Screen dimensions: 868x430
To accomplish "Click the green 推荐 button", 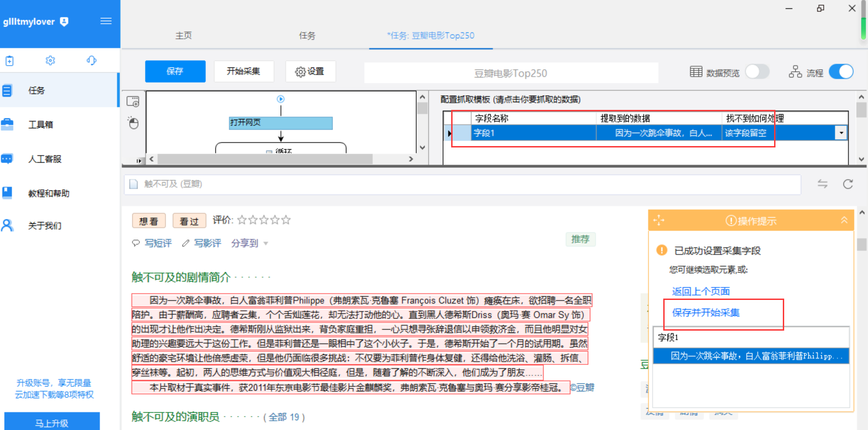I will (x=580, y=239).
